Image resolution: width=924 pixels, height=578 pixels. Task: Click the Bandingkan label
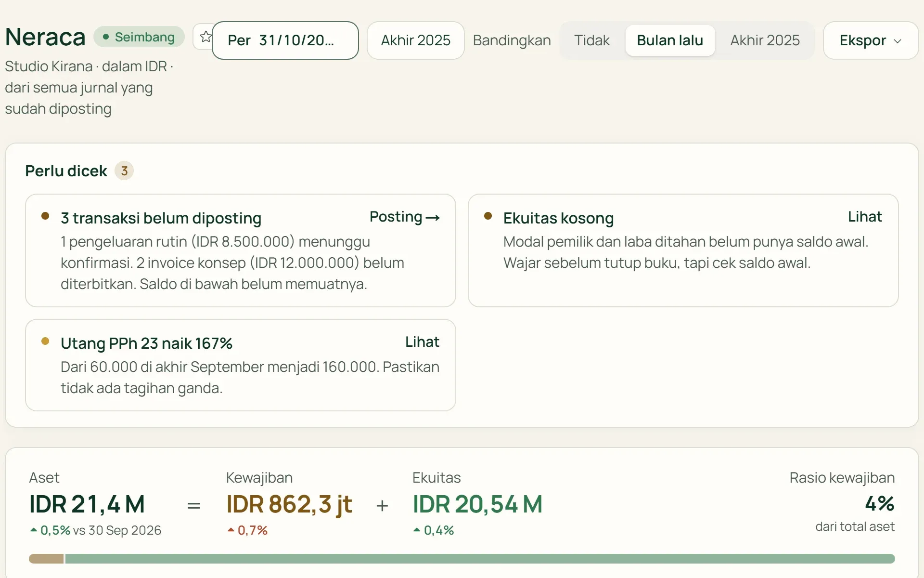(512, 40)
